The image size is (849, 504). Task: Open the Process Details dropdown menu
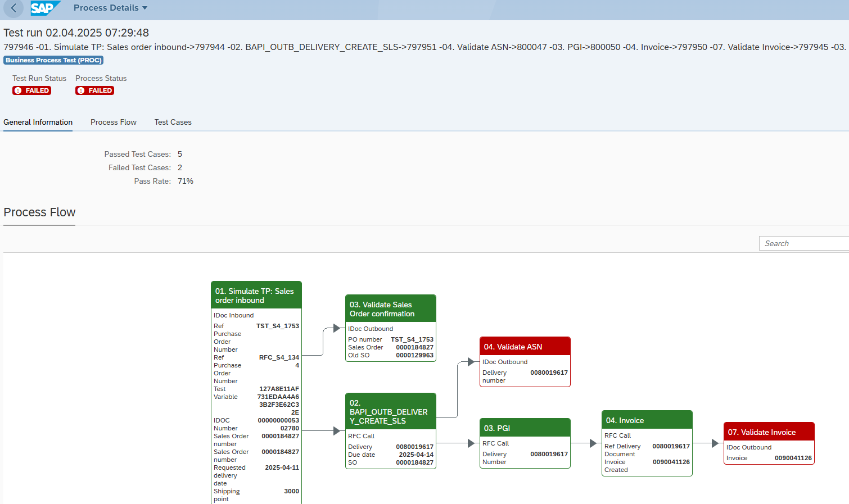110,8
